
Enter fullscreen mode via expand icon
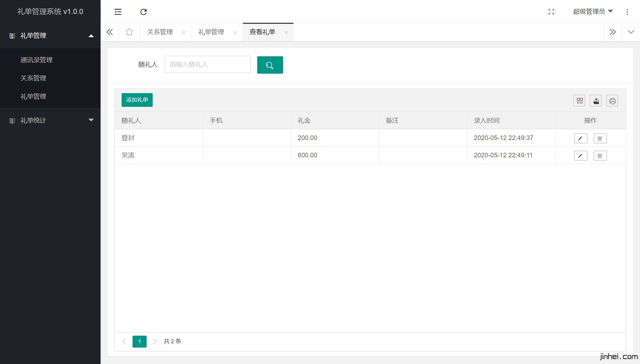point(551,12)
